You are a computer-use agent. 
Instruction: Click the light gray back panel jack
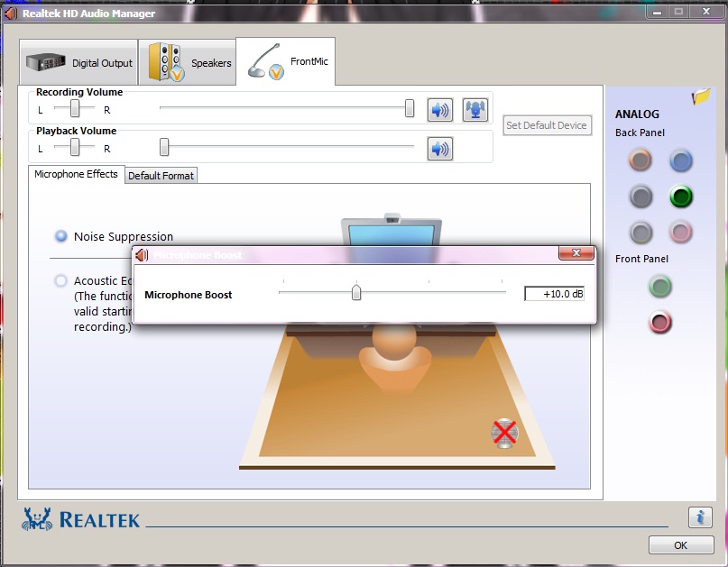[x=640, y=233]
